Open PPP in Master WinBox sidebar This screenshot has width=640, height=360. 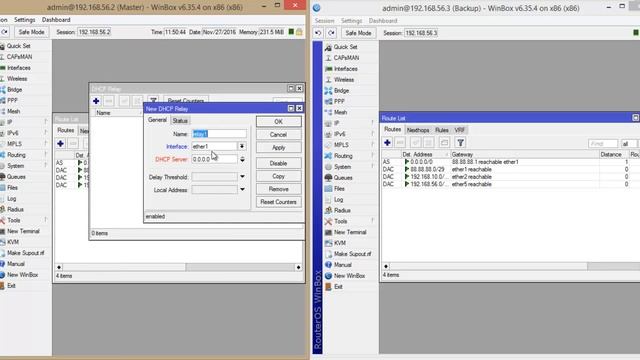point(12,100)
